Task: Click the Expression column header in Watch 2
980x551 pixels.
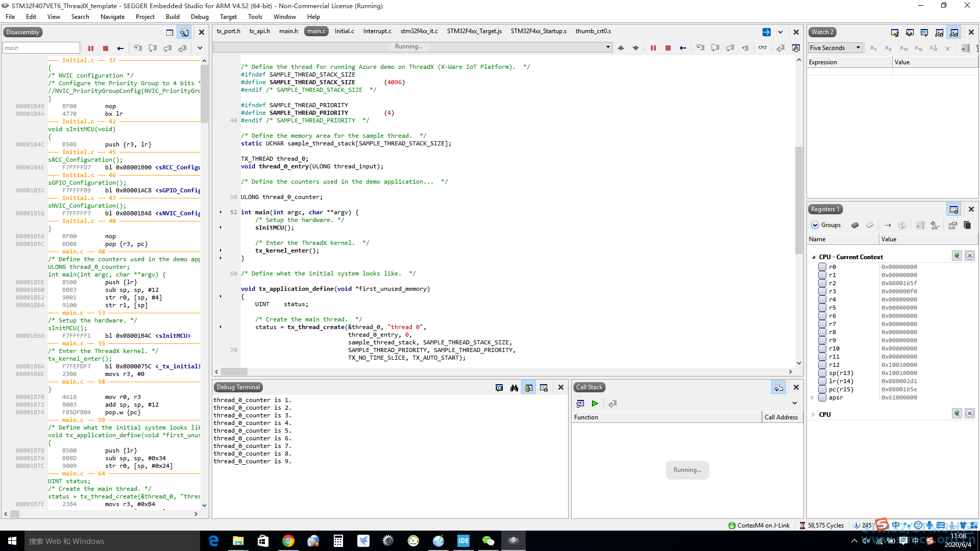Action: pos(850,62)
